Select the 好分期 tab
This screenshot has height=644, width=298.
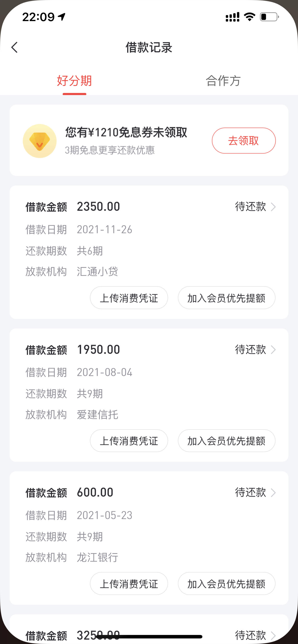point(74,81)
